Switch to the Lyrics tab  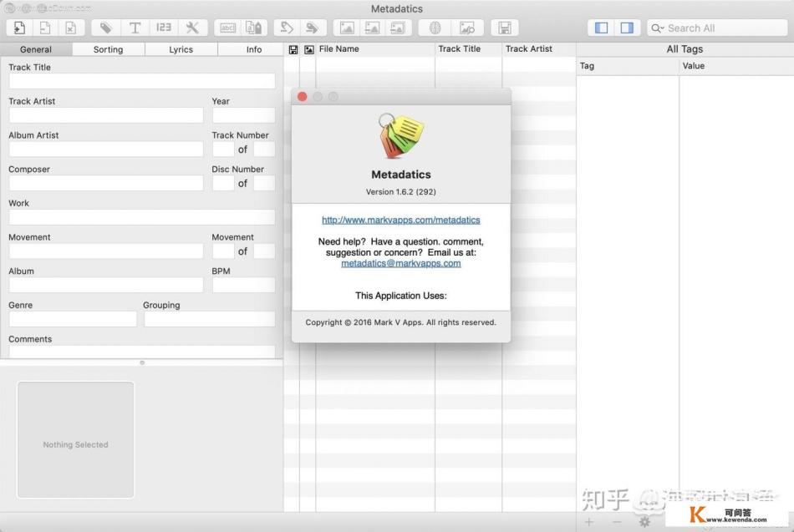pyautogui.click(x=181, y=49)
